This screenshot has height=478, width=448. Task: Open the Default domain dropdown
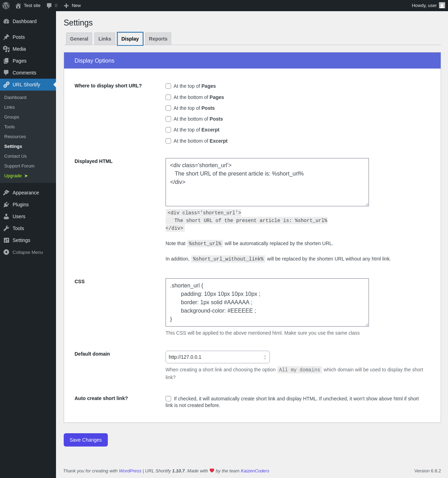tap(218, 357)
